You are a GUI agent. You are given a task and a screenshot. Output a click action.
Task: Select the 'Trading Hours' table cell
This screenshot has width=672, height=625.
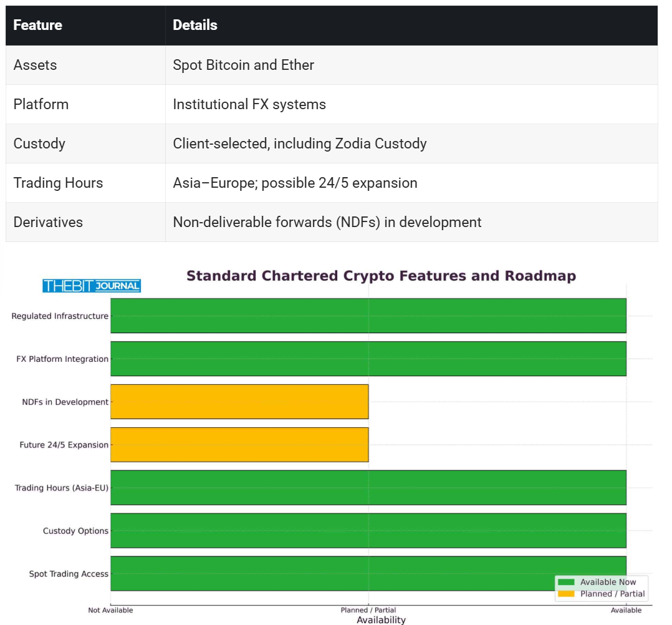pyautogui.click(x=85, y=183)
